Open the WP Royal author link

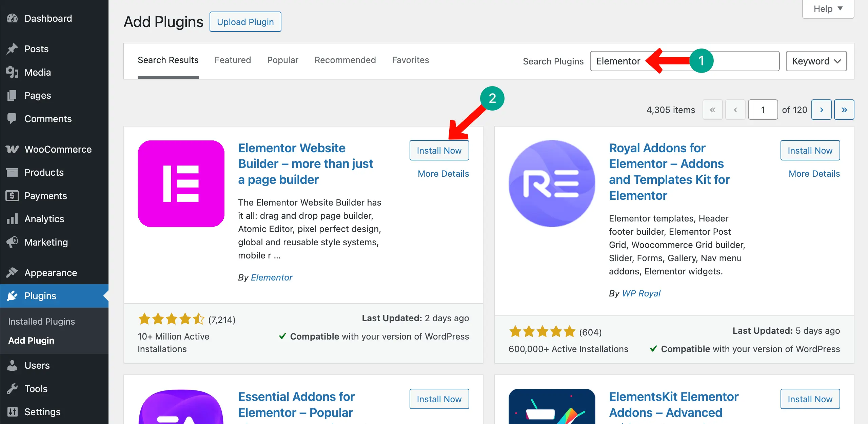(641, 293)
